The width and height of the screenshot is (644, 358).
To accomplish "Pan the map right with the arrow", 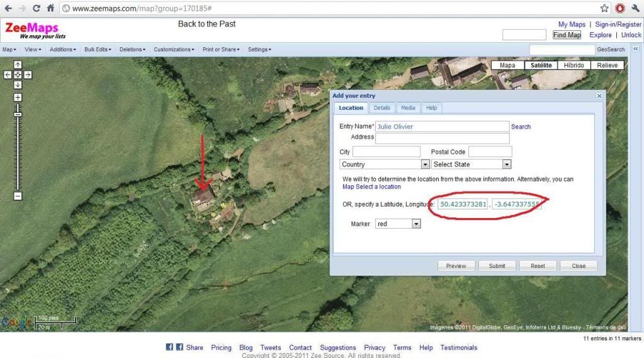I will [27, 74].
